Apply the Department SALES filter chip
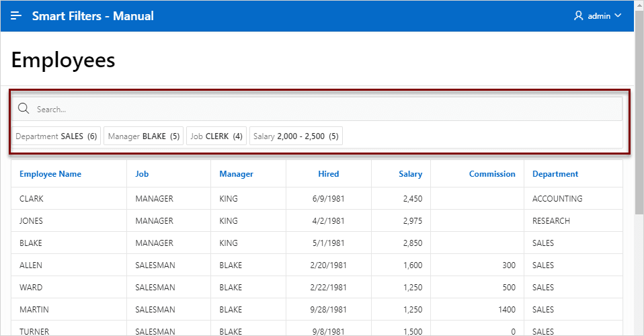Image resolution: width=644 pixels, height=336 pixels. [56, 136]
